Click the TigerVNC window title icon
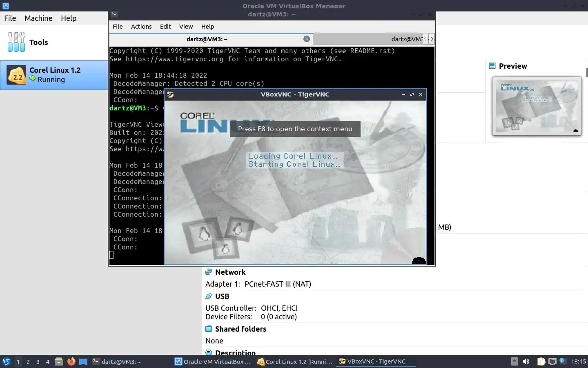 (170, 94)
